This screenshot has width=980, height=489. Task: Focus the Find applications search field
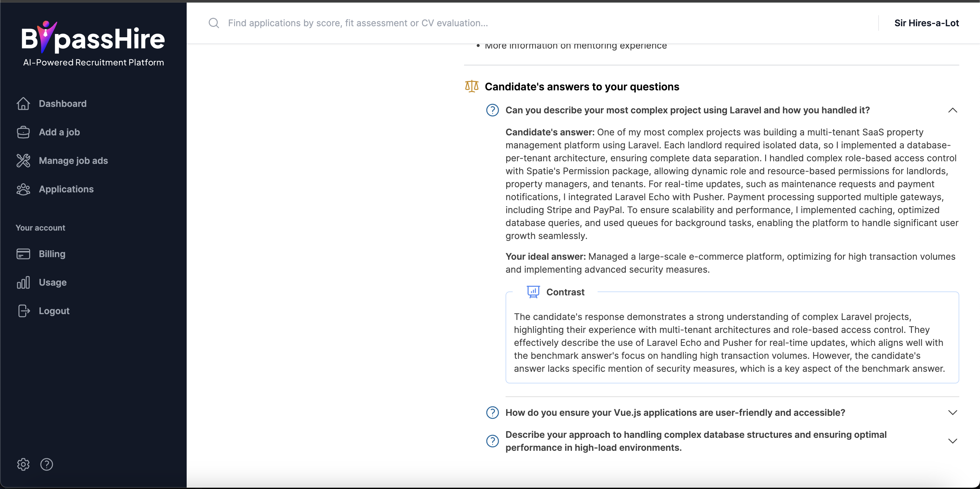pyautogui.click(x=357, y=23)
